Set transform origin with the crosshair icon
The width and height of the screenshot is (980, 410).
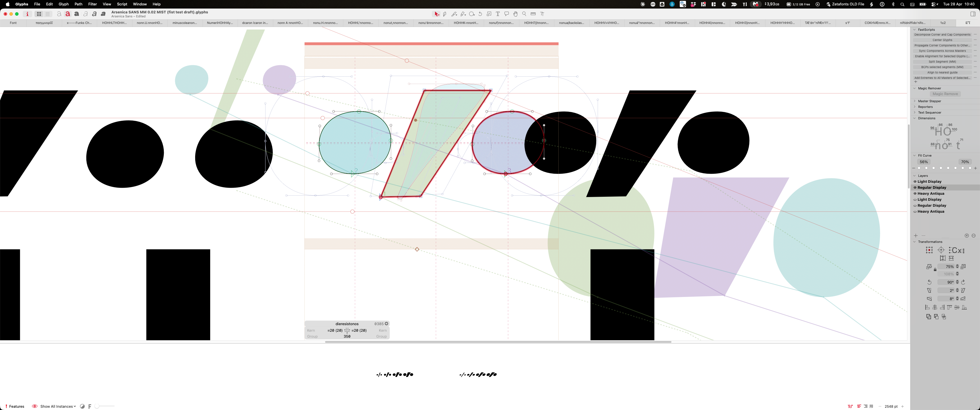pyautogui.click(x=941, y=250)
